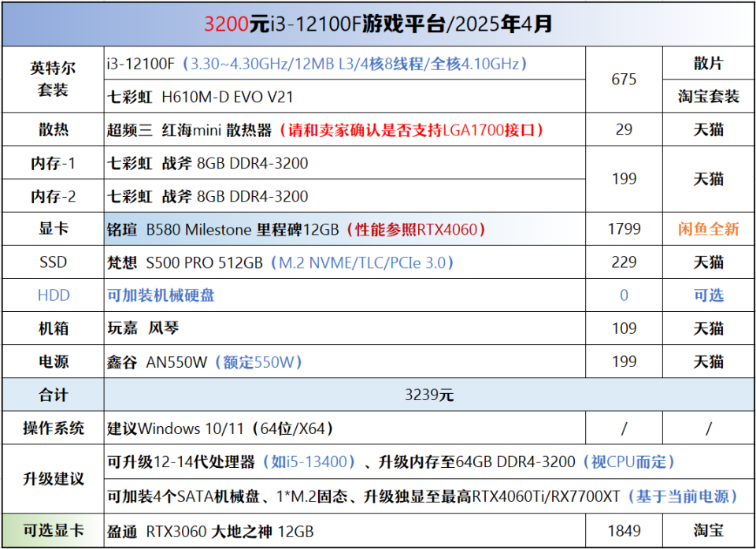This screenshot has height=549, width=756.
Task: Click the title "3200元i3-12100F游戏平台/2025年4月"
Action: click(378, 24)
